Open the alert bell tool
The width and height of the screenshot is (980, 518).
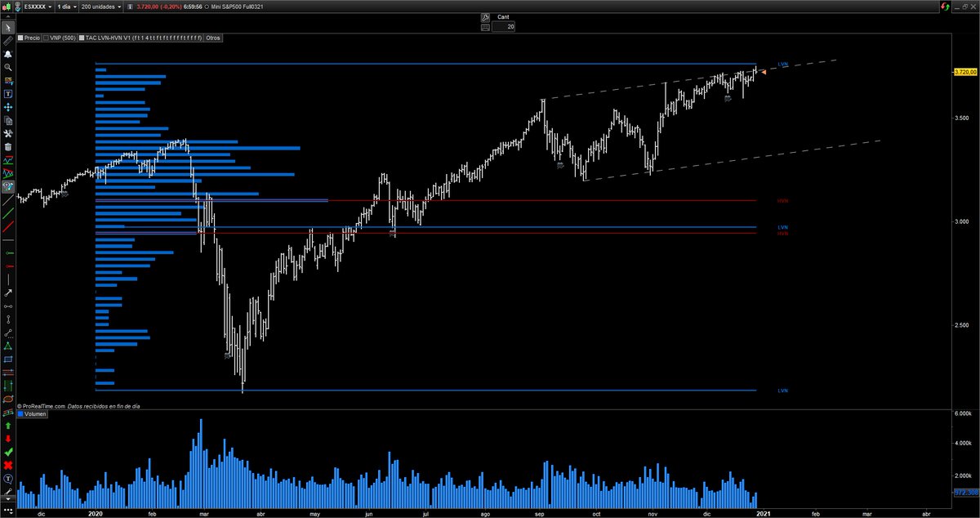tap(7, 54)
